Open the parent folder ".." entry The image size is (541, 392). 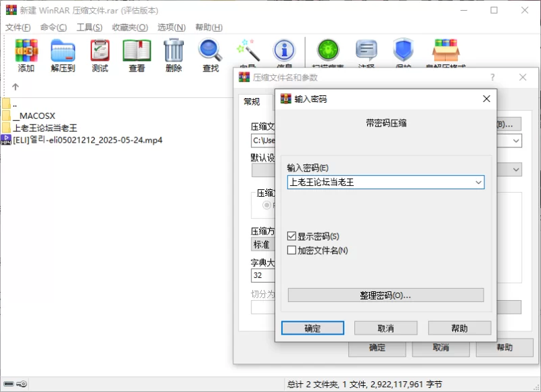point(9,104)
